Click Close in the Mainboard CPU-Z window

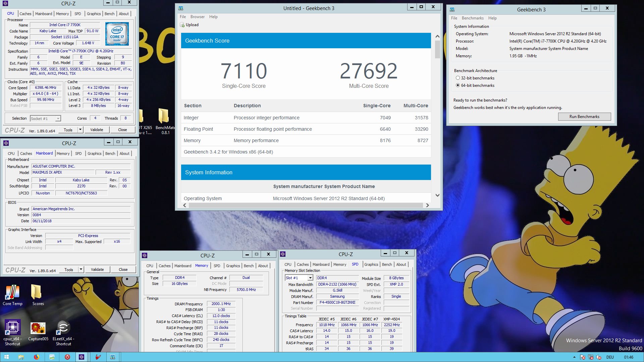[123, 269]
